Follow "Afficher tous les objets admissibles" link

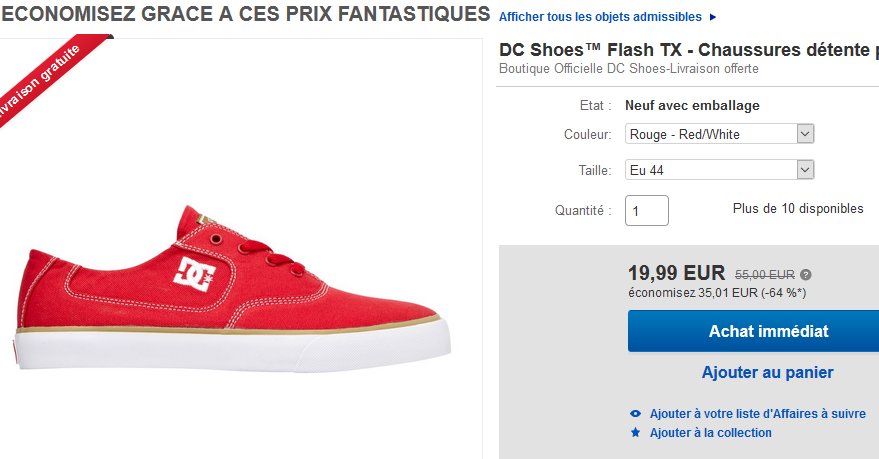click(x=600, y=17)
